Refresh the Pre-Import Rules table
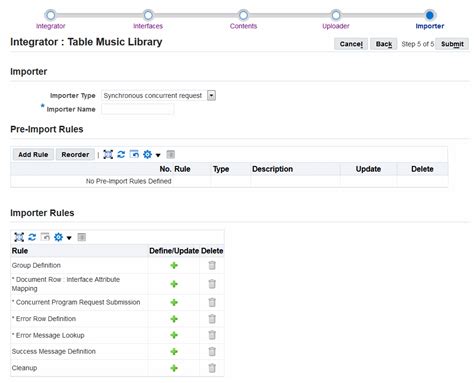 click(x=121, y=154)
